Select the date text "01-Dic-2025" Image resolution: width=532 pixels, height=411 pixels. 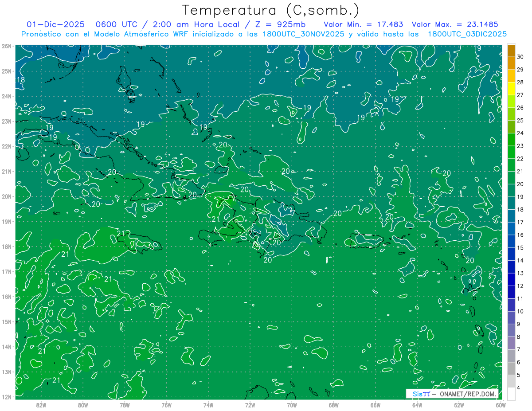click(x=55, y=24)
